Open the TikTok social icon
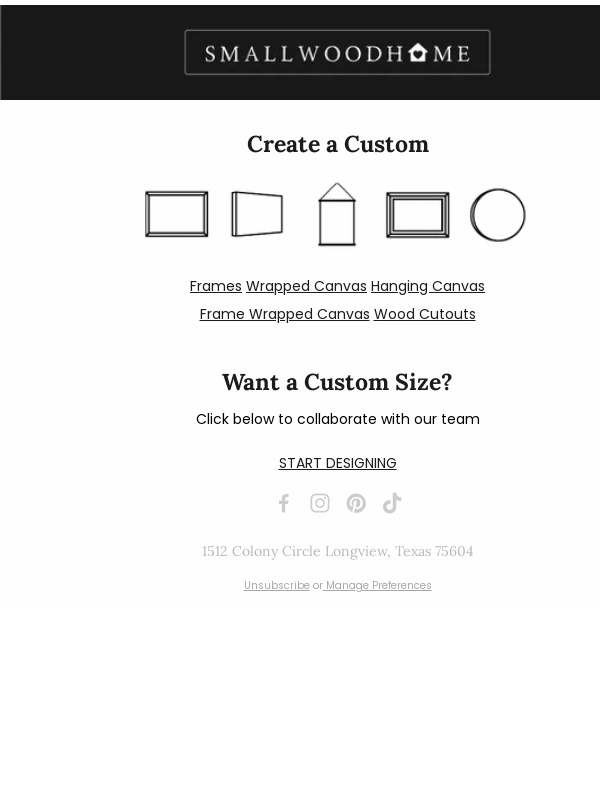The height and width of the screenshot is (800, 600). (x=392, y=503)
